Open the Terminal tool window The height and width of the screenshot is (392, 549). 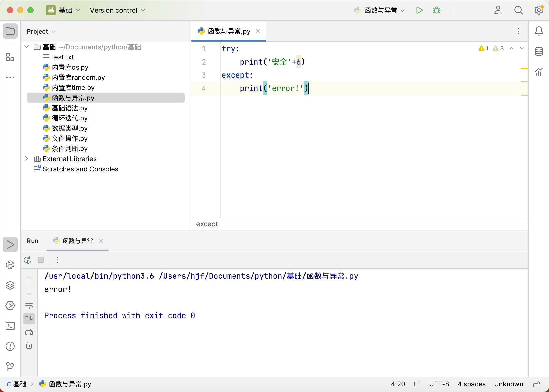10,326
